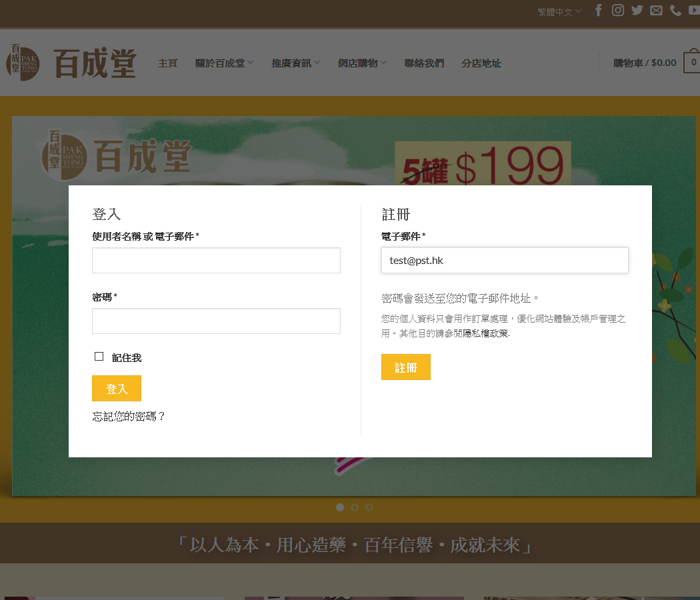This screenshot has height=600, width=700.
Task: Open the 繁體中文 language dropdown
Action: [559, 11]
